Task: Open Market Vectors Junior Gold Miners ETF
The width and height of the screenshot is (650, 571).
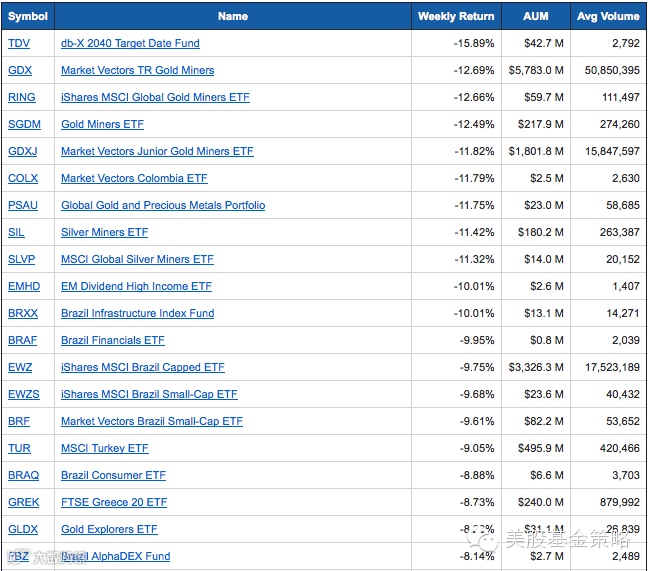Action: click(x=157, y=151)
